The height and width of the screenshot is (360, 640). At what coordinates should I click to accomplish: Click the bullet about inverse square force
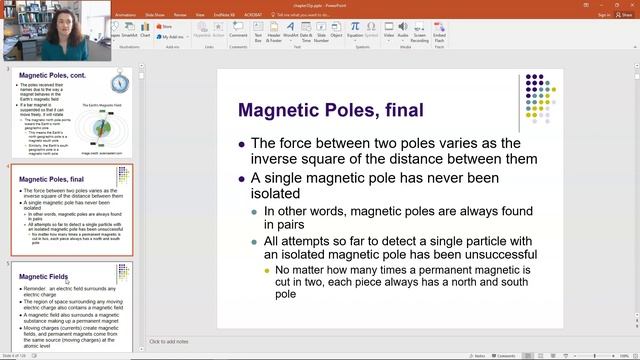pos(393,151)
